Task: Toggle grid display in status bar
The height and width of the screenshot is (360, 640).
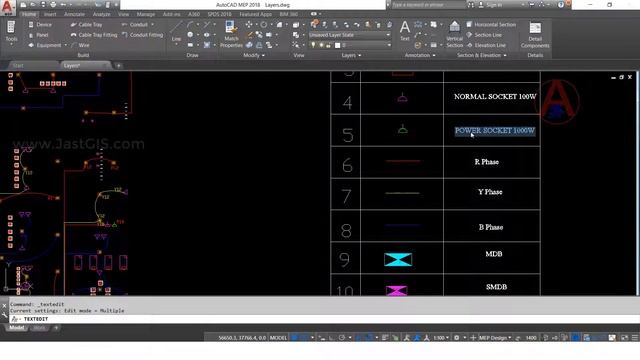Action: pos(294,338)
